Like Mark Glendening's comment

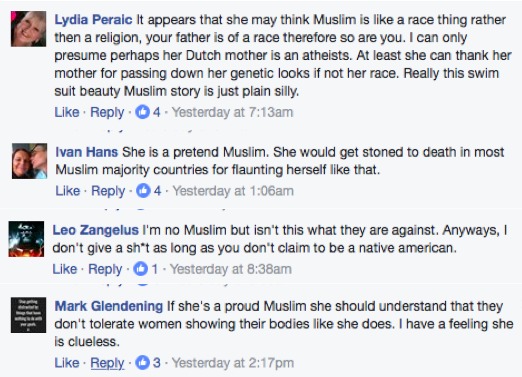67,363
